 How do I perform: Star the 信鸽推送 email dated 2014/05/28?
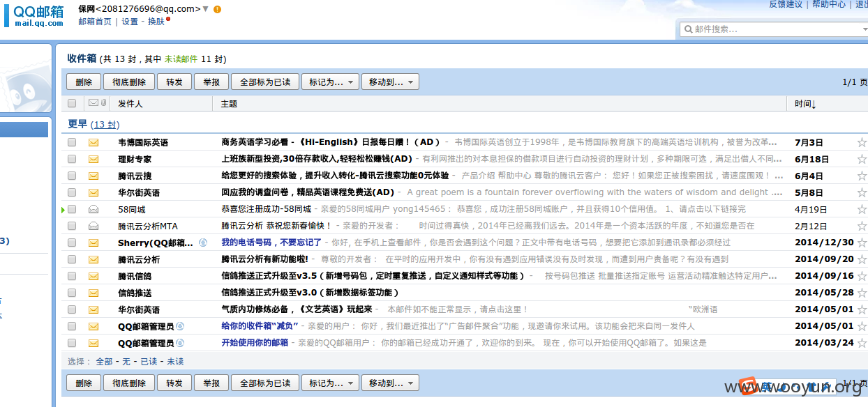coord(862,293)
